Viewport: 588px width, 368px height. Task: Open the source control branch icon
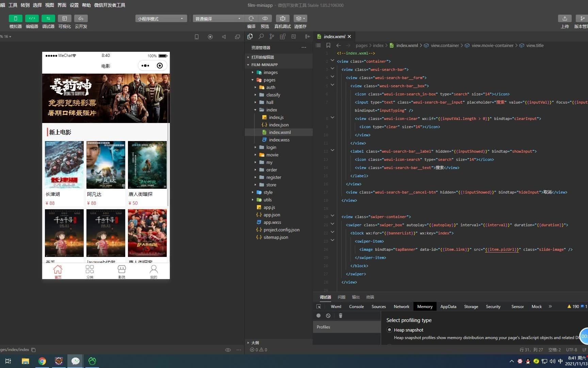272,36
